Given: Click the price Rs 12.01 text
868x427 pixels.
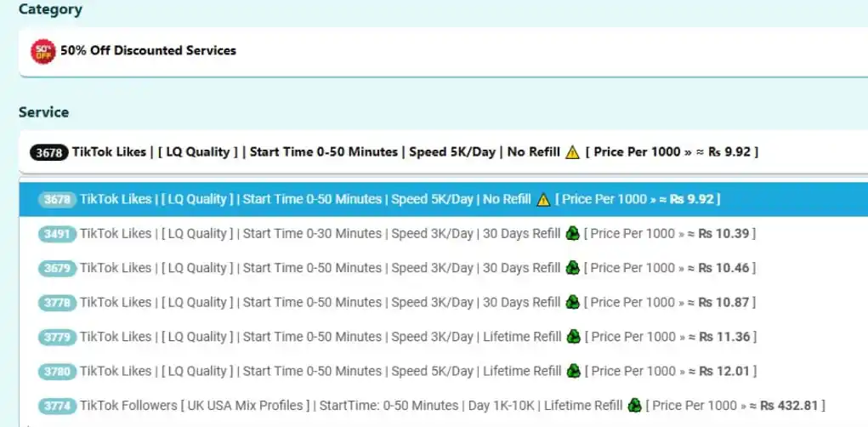Looking at the screenshot, I should (724, 371).
